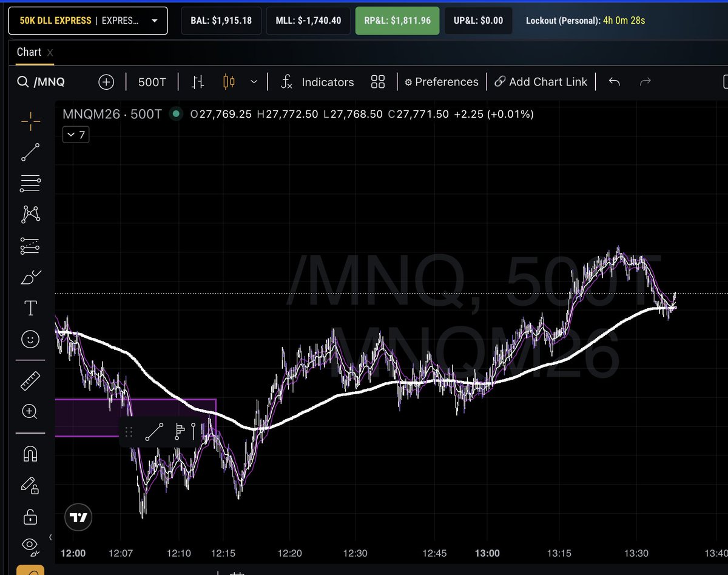Image resolution: width=728 pixels, height=575 pixels.
Task: Collapse the indicator legend showing 7
Action: pos(76,135)
